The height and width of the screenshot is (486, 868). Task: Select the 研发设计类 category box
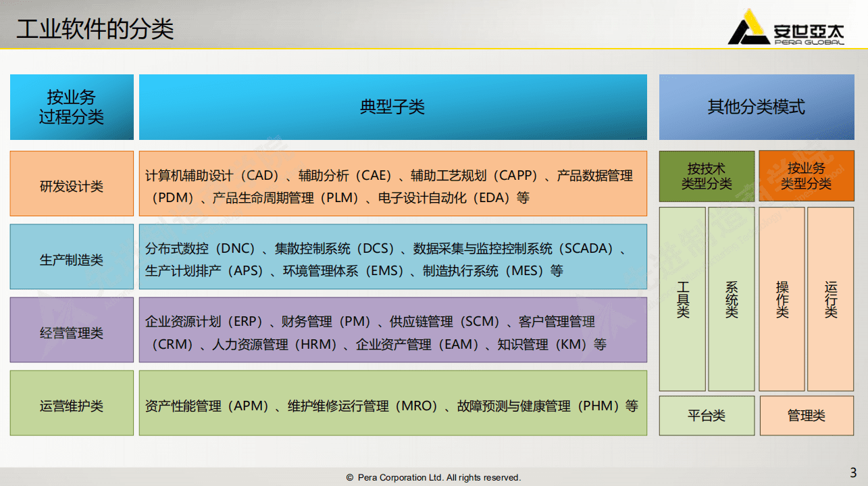[71, 183]
